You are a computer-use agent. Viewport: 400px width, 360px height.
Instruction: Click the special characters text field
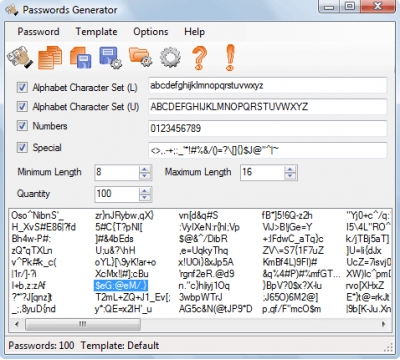pos(268,150)
